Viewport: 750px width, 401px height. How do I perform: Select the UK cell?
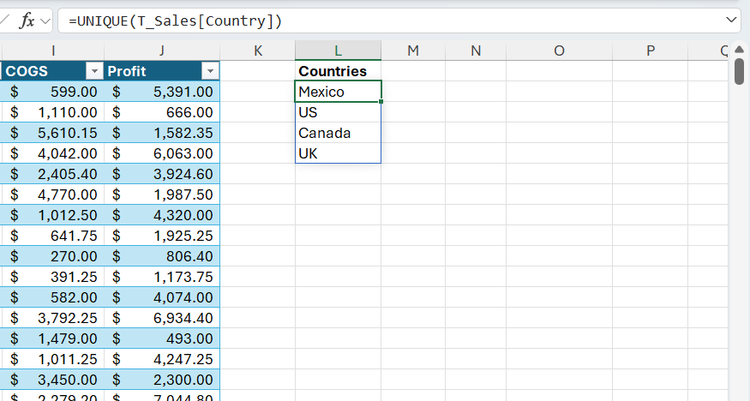click(338, 153)
